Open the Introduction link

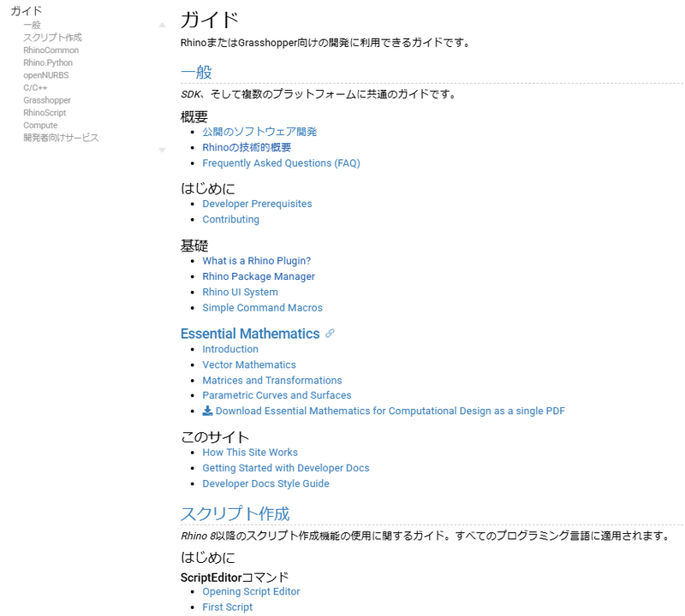(230, 349)
